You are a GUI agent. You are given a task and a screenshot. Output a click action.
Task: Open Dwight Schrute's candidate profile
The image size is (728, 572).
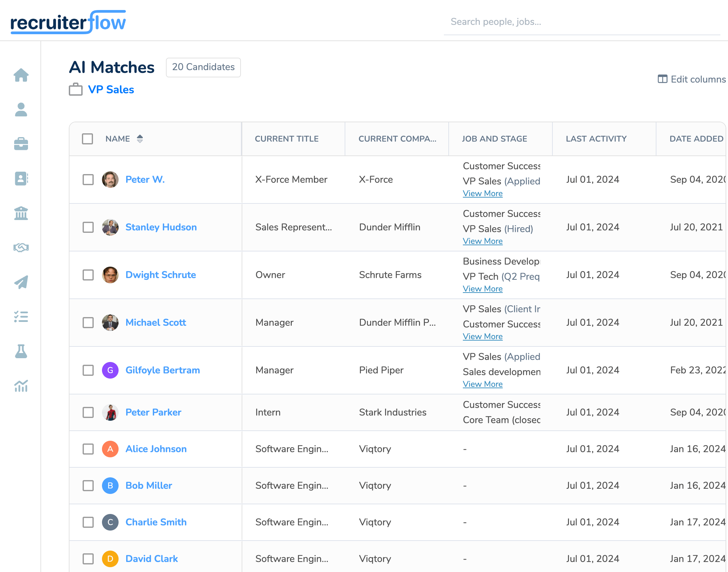[x=160, y=275]
